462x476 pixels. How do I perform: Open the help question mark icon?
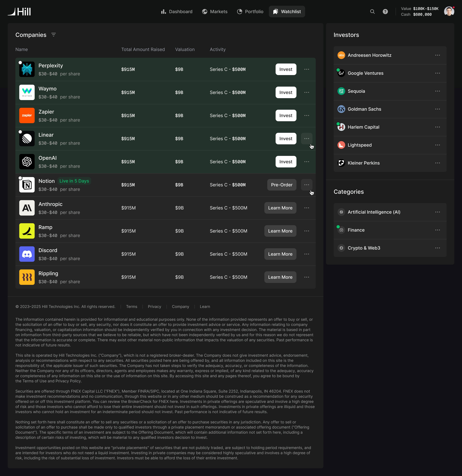[385, 11]
